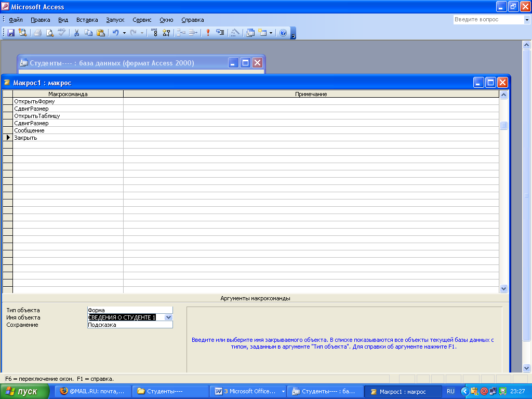
Task: Open the Правка menu
Action: click(41, 20)
